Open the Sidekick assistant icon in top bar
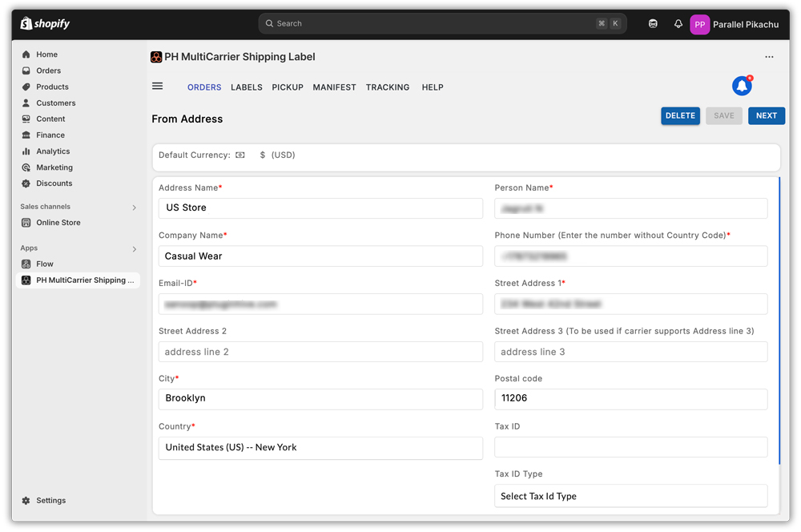Image resolution: width=801 pixels, height=532 pixels. point(653,23)
